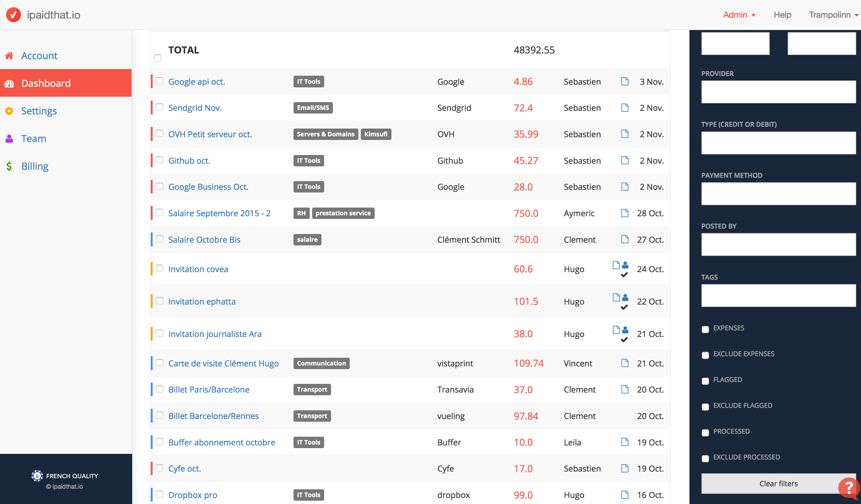Click the red help question mark bubble

[849, 487]
